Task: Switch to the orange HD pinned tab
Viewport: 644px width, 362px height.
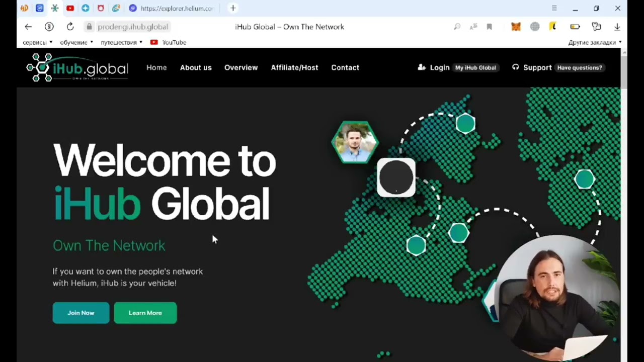Action: 24,8
